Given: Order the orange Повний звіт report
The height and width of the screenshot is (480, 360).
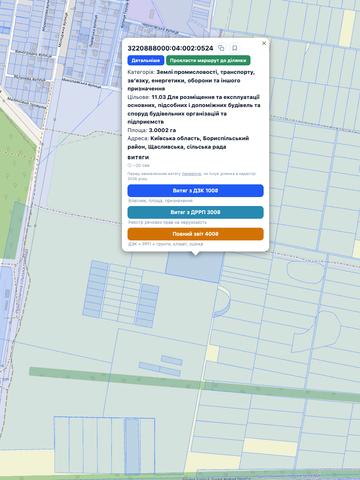Looking at the screenshot, I should [x=195, y=234].
